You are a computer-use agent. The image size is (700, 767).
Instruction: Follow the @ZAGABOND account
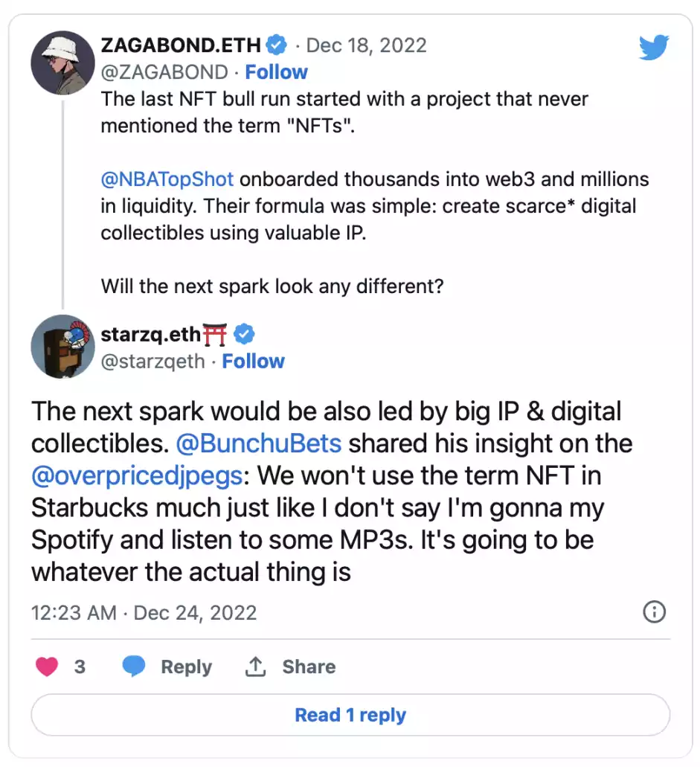(276, 72)
